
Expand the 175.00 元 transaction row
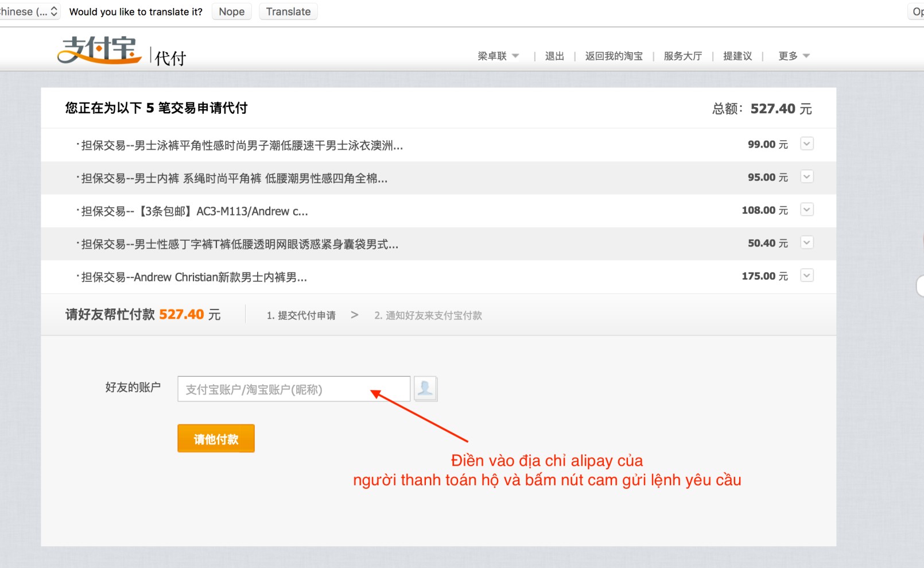pyautogui.click(x=806, y=276)
